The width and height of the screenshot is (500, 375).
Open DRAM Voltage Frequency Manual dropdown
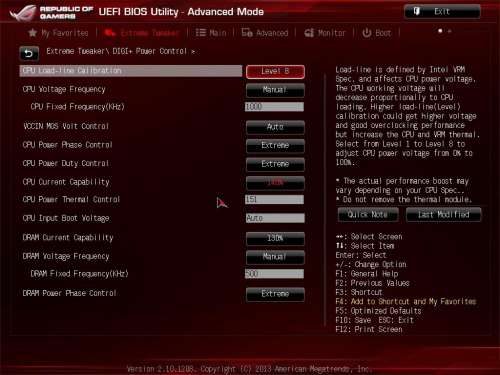(275, 257)
